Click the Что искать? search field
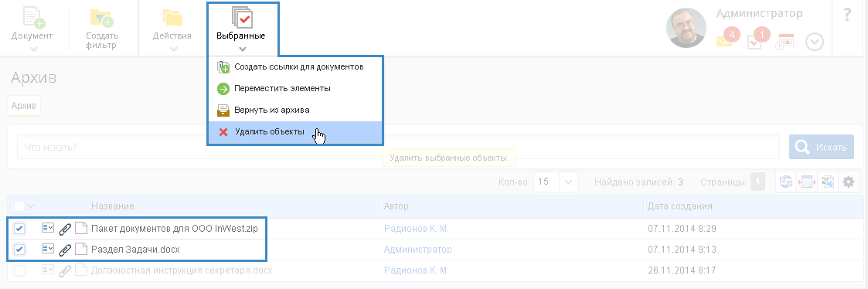Screen dimensions: 868x289 [398, 148]
